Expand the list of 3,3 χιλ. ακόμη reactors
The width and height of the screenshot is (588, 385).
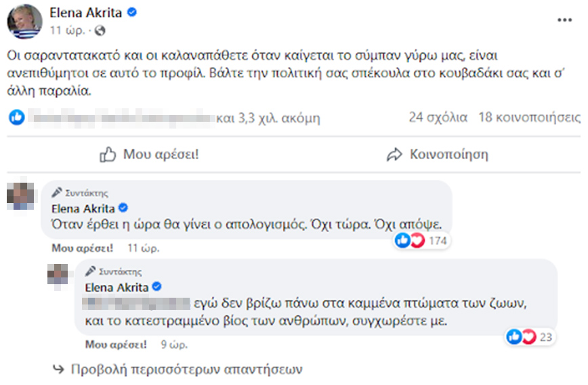[268, 118]
